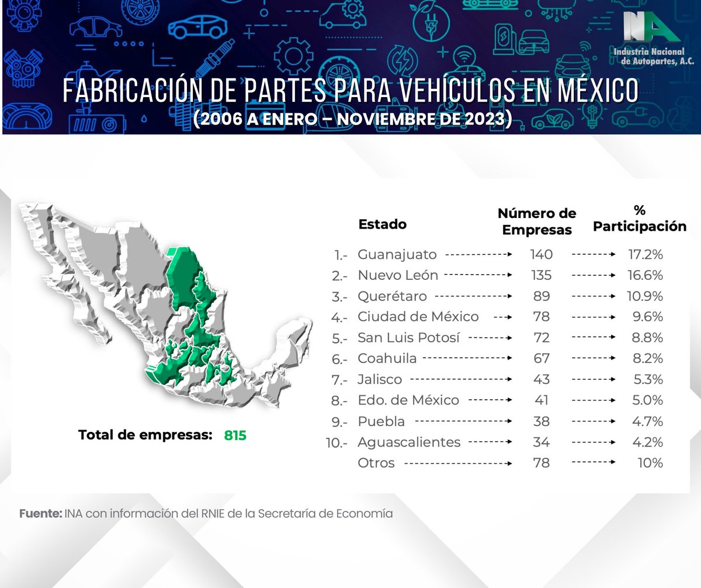
Task: Click the company count '72' for San Luis Potosí
Action: point(542,338)
